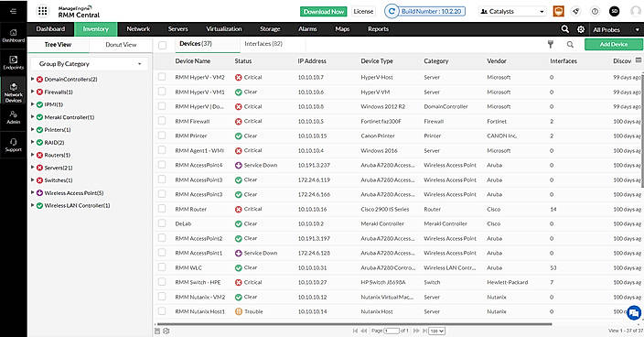This screenshot has width=644, height=337.
Task: Open Dashboard in left sidebar
Action: [x=13, y=36]
